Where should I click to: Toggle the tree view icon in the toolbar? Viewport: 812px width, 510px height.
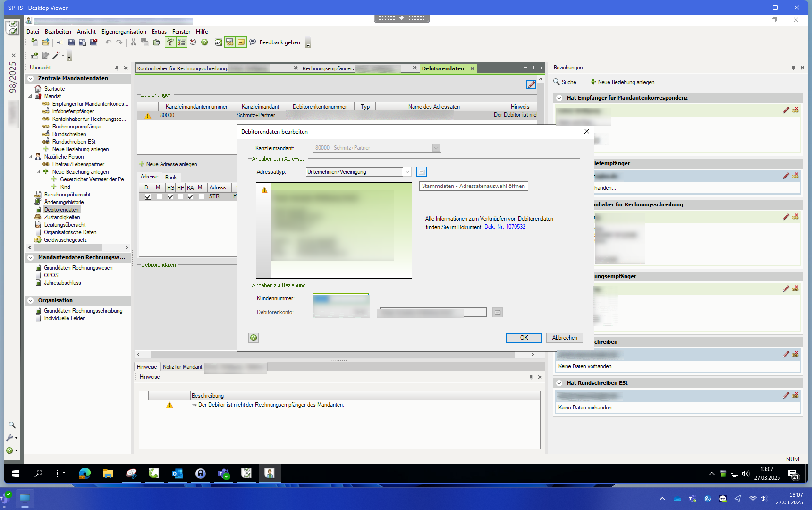click(170, 42)
